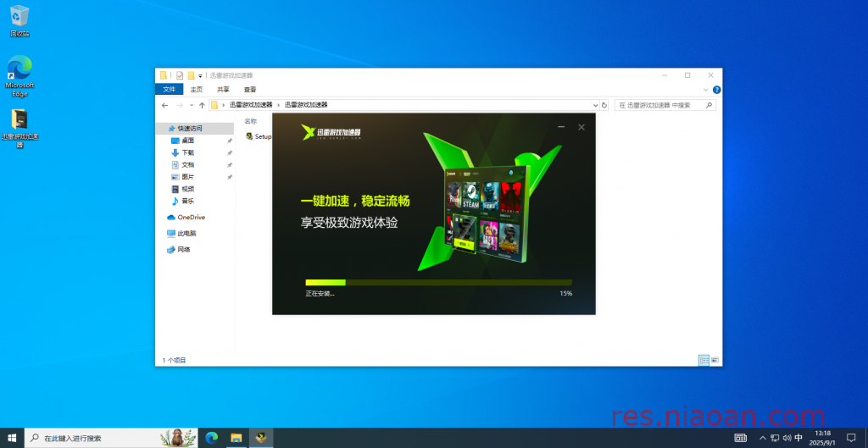This screenshot has width=868, height=448.
Task: Go forward in File Explorer
Action: (180, 105)
